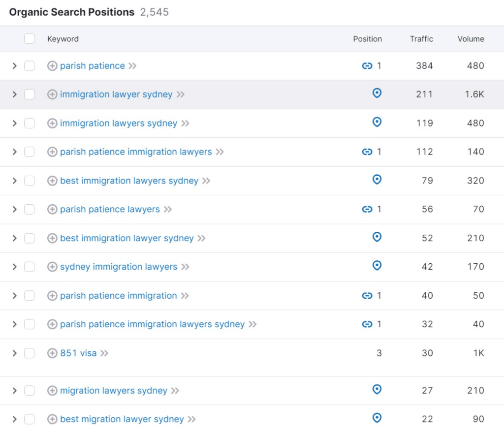Expand the 'best immigration lawyer sydney' row
This screenshot has height=433, width=504.
[14, 238]
